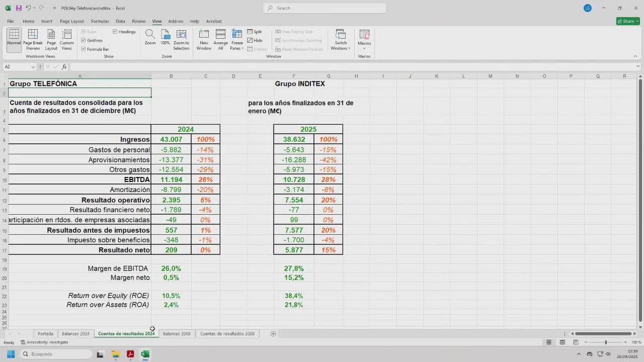
Task: Zoom out with minus button
Action: click(x=586, y=342)
